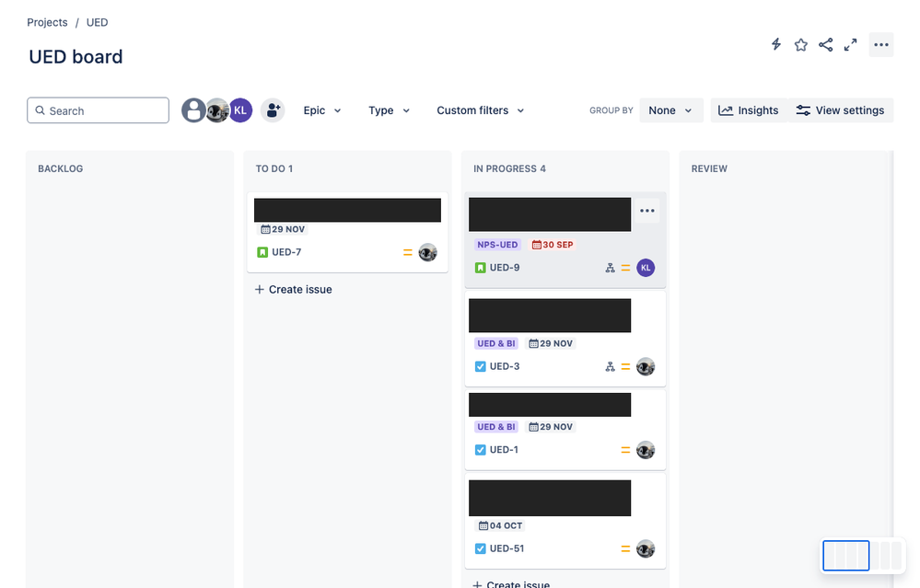The width and height of the screenshot is (920, 588).
Task: Enter full screen mode
Action: [850, 44]
